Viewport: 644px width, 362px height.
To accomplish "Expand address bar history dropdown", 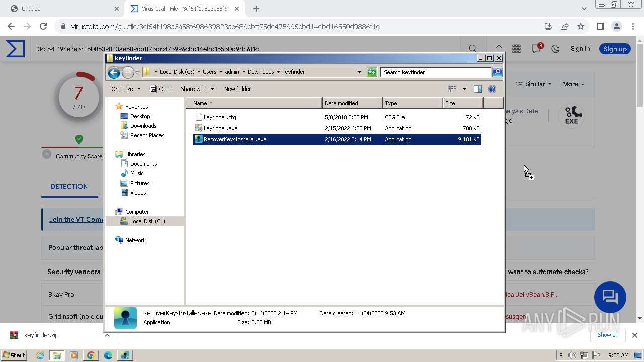I will [359, 72].
